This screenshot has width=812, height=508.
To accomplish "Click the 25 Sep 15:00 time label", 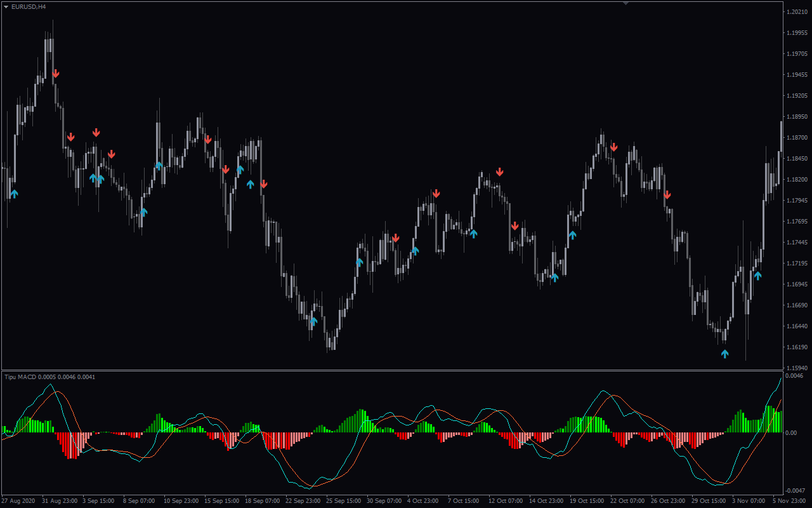I will pyautogui.click(x=344, y=501).
